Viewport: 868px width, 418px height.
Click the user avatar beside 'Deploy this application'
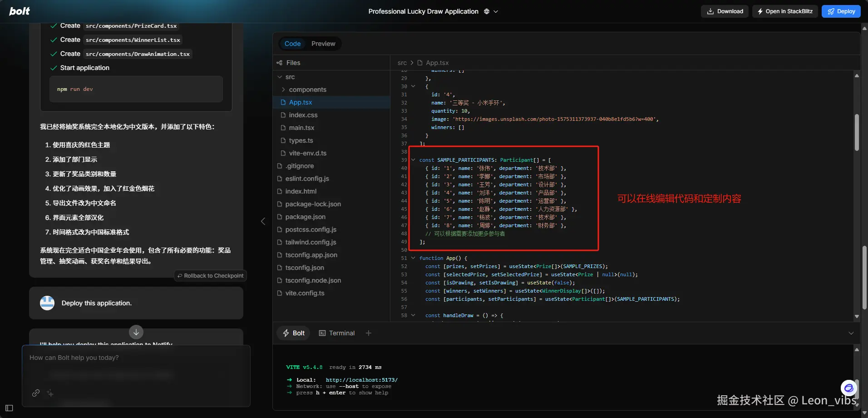(x=47, y=303)
